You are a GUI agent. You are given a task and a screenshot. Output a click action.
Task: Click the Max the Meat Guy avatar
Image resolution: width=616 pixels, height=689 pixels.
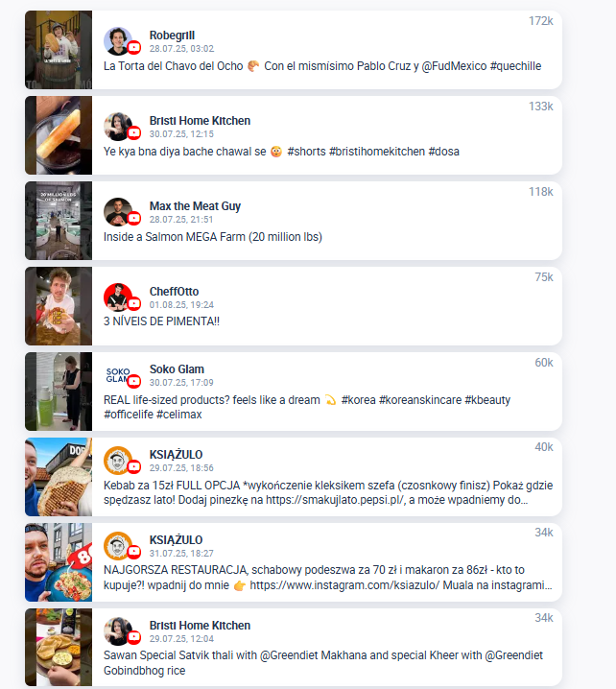[x=118, y=212]
